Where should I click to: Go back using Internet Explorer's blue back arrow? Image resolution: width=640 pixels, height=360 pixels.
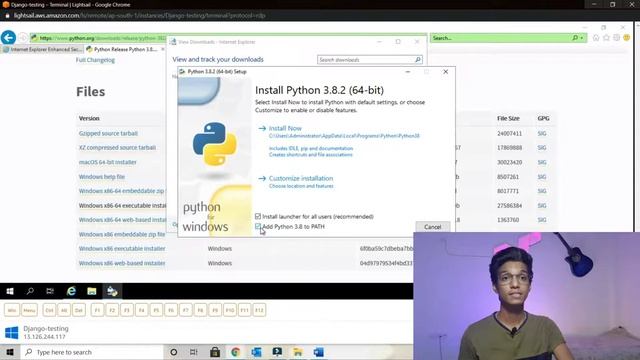point(8,38)
